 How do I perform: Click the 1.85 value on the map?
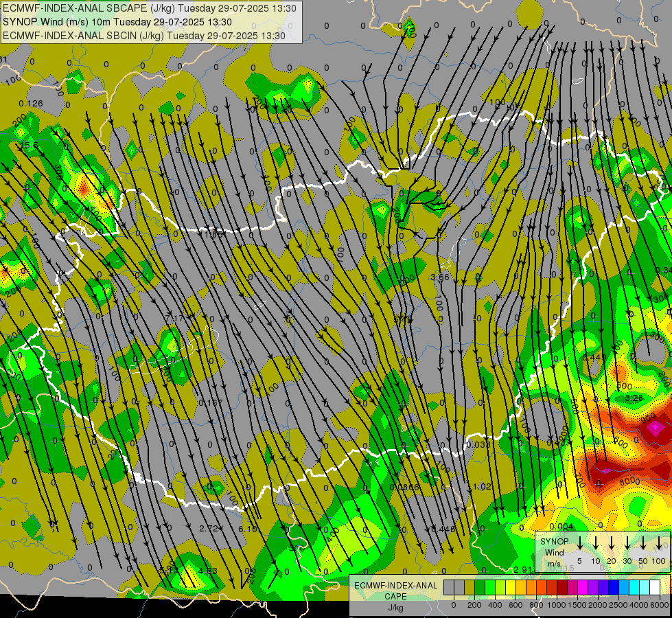(x=213, y=234)
